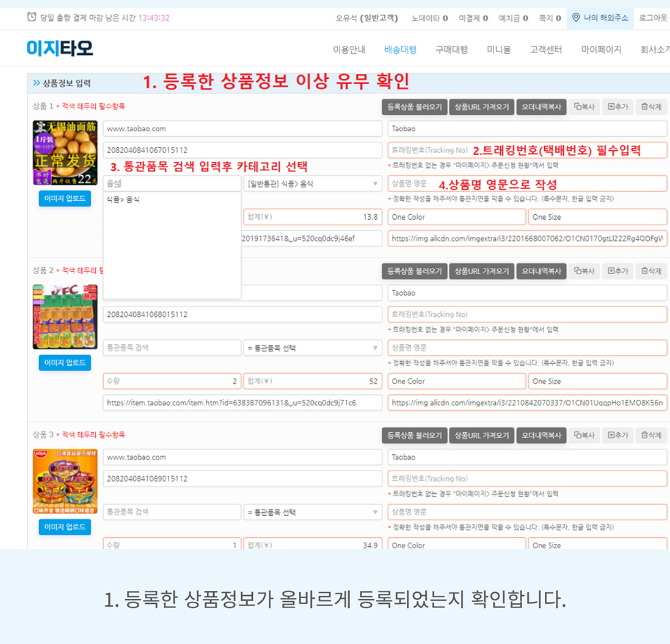Copy 상품 1 with the 복사 button
The image size is (670, 644).
pos(584,107)
